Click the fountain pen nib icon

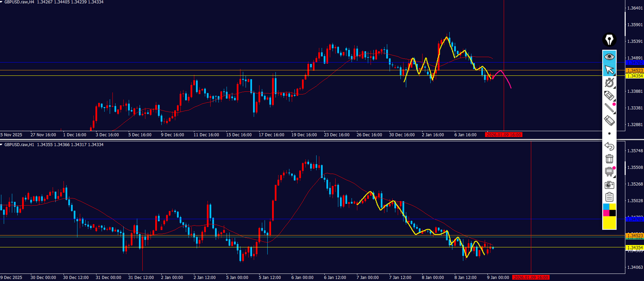click(x=609, y=40)
